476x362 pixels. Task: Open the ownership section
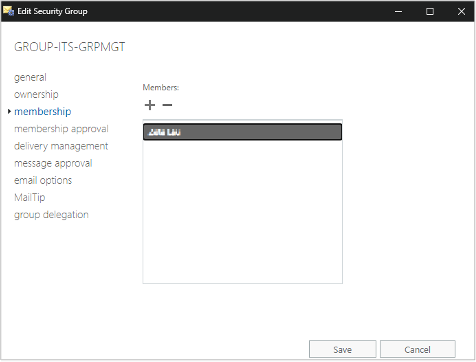36,94
